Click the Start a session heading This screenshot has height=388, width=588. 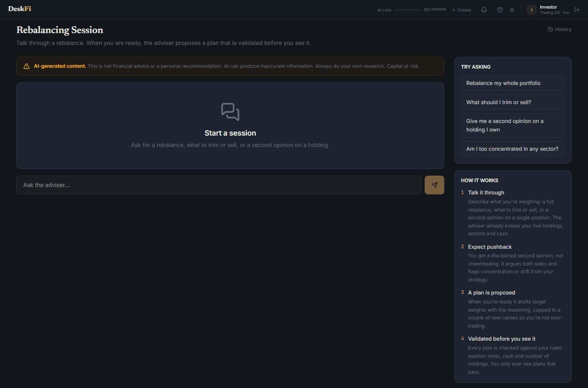coord(230,133)
